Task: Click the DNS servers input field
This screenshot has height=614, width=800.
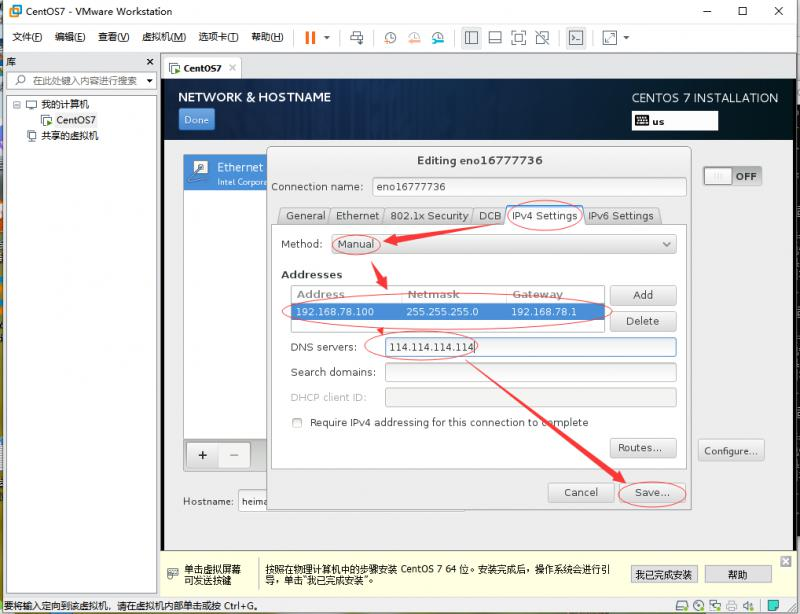Action: [x=531, y=347]
